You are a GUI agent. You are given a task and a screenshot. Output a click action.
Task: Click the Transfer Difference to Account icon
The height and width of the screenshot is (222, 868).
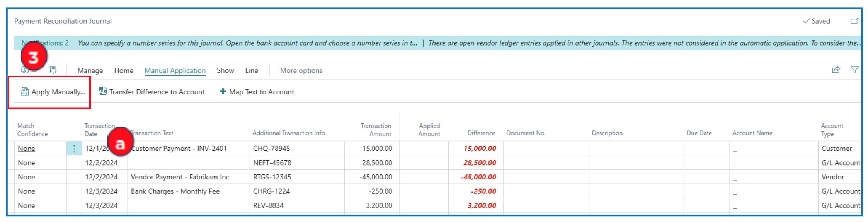click(x=103, y=91)
